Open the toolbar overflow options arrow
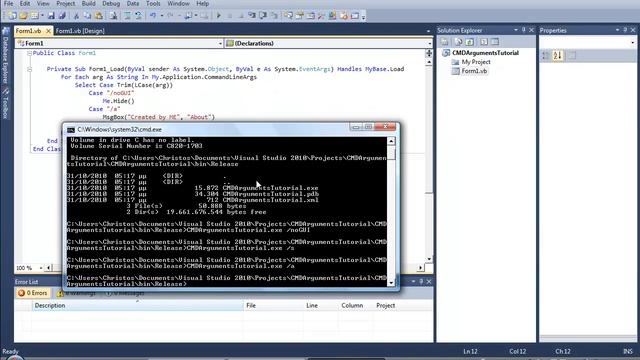The width and height of the screenshot is (640, 360). [363, 17]
